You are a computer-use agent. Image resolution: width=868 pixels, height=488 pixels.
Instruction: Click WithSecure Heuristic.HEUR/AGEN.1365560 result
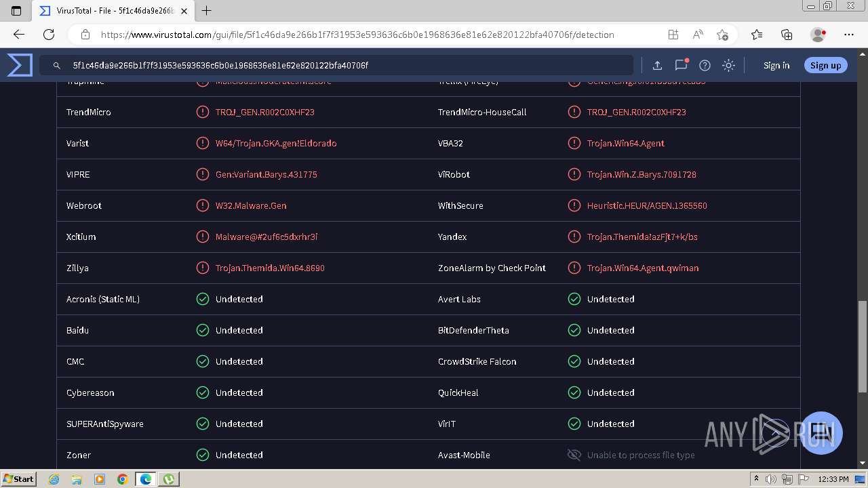coord(647,205)
